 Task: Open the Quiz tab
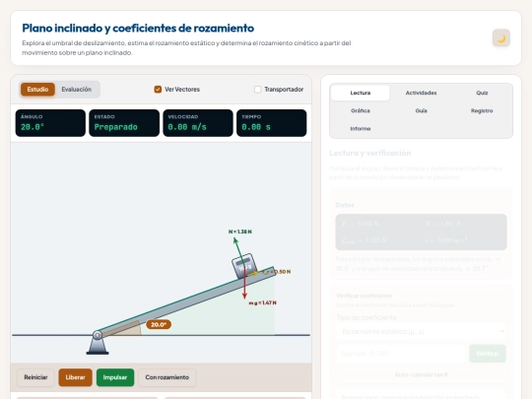(x=482, y=93)
